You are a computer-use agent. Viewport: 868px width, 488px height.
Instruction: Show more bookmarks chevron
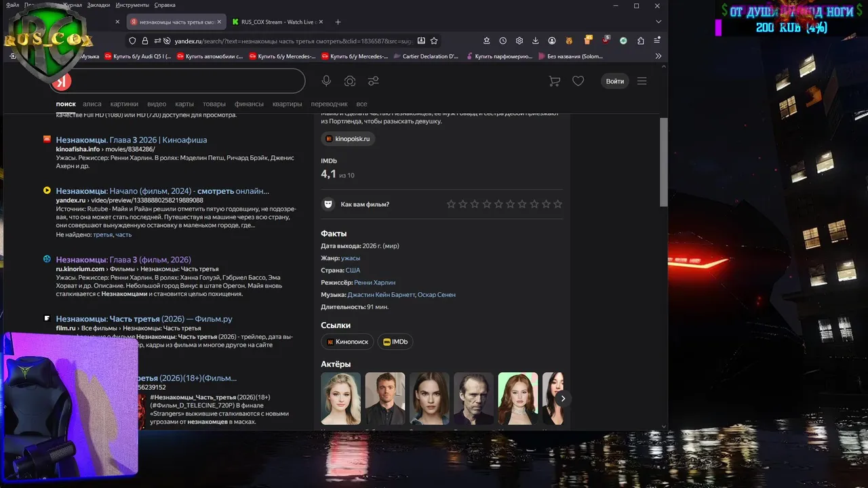tap(658, 56)
